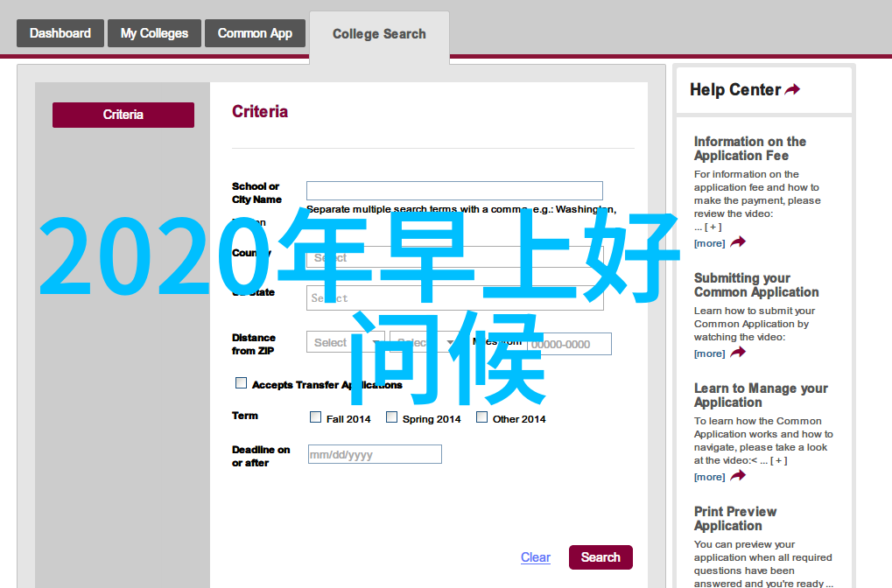Click 'Learn to Manage your Application' heading
Viewport: 892px width, 588px height.
[761, 395]
